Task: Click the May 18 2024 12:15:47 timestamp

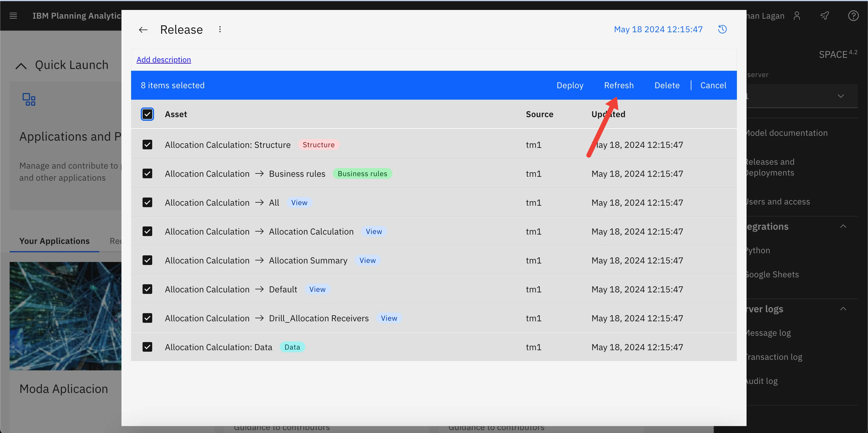Action: point(659,29)
